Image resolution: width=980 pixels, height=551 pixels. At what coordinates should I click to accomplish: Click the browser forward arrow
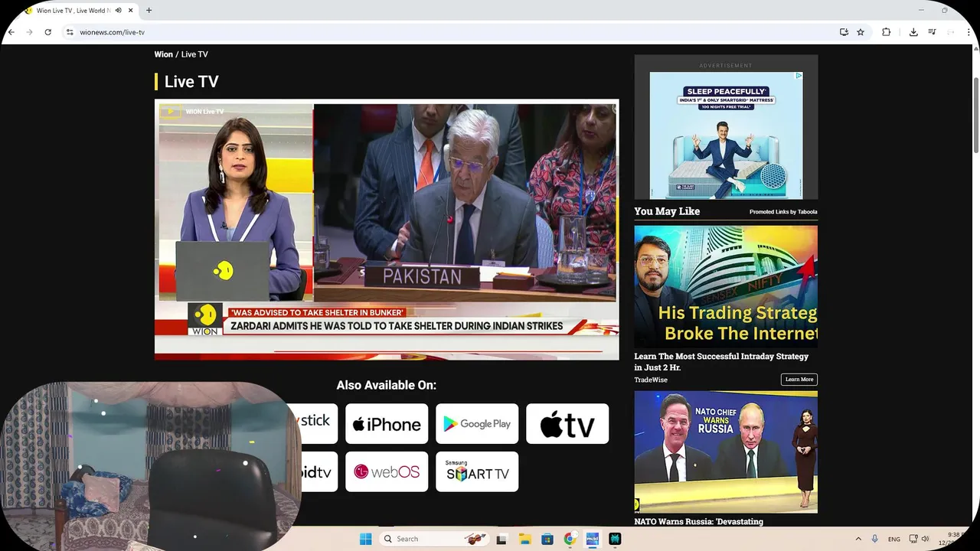coord(29,32)
